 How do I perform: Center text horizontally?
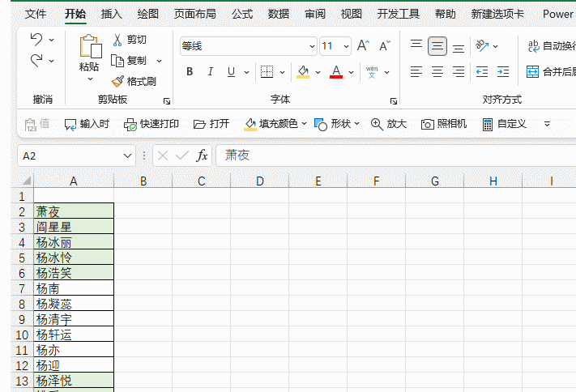pos(437,71)
